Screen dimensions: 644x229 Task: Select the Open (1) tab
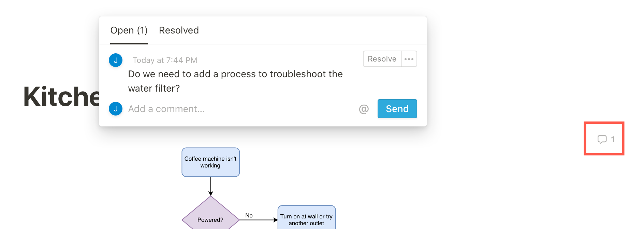coord(129,30)
